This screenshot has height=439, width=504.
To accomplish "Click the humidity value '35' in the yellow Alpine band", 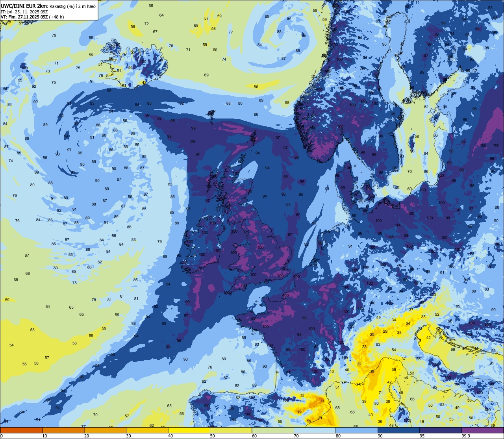I will 423,317.
